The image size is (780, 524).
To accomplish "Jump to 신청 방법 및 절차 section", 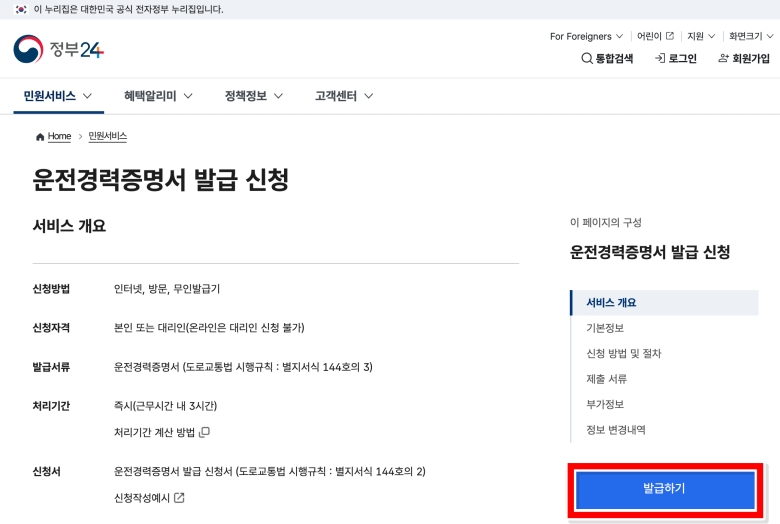I will (x=623, y=353).
